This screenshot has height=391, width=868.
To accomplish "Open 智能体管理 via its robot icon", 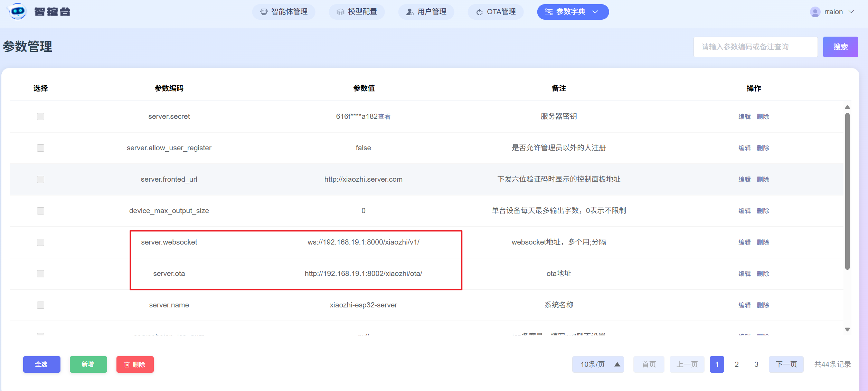I will point(264,12).
